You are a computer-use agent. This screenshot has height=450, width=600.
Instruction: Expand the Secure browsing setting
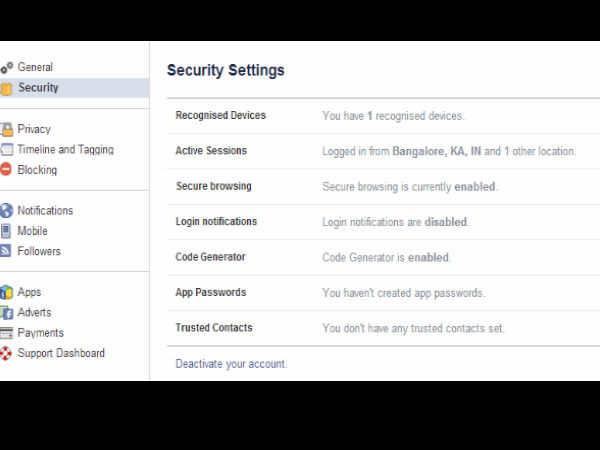213,187
